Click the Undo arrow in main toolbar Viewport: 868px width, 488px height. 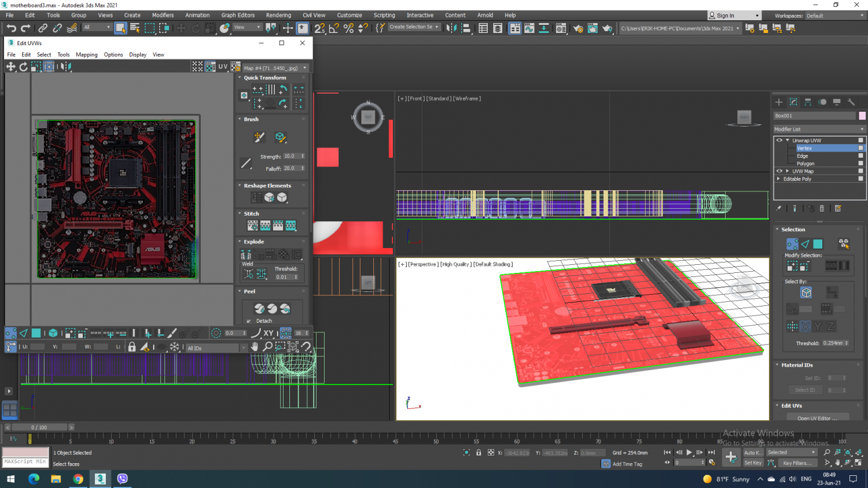click(11, 28)
